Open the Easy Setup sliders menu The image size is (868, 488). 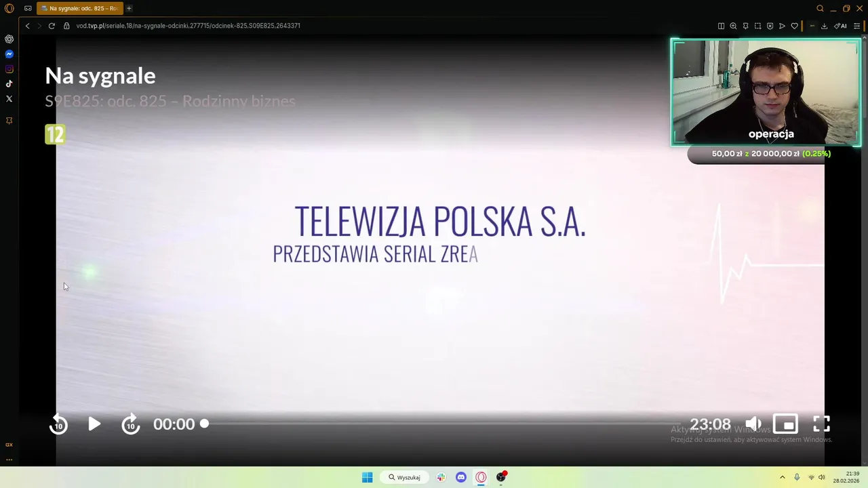[x=856, y=26]
